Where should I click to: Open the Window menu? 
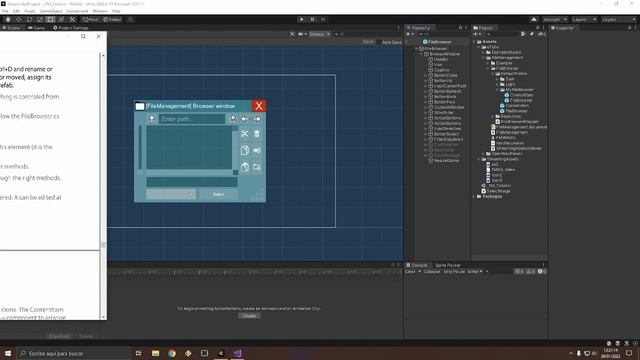[x=100, y=11]
